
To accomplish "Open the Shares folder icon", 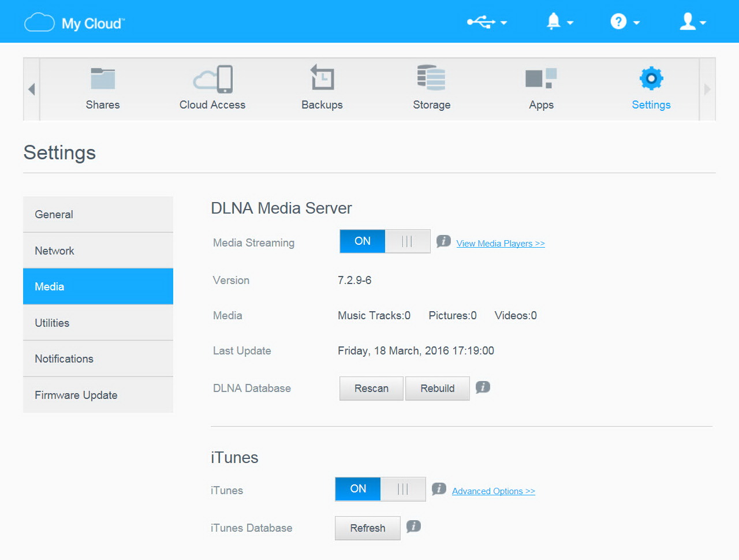I will [x=103, y=79].
